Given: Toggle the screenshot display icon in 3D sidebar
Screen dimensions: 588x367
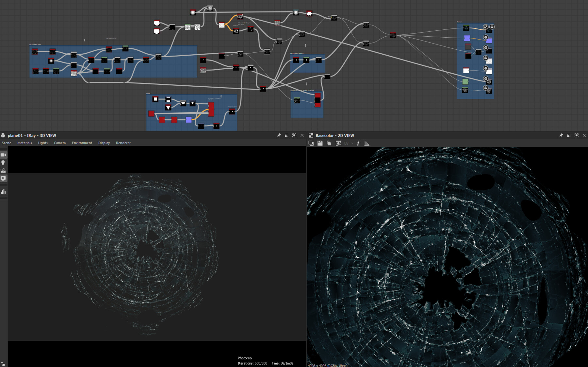Looking at the screenshot, I should [3, 178].
